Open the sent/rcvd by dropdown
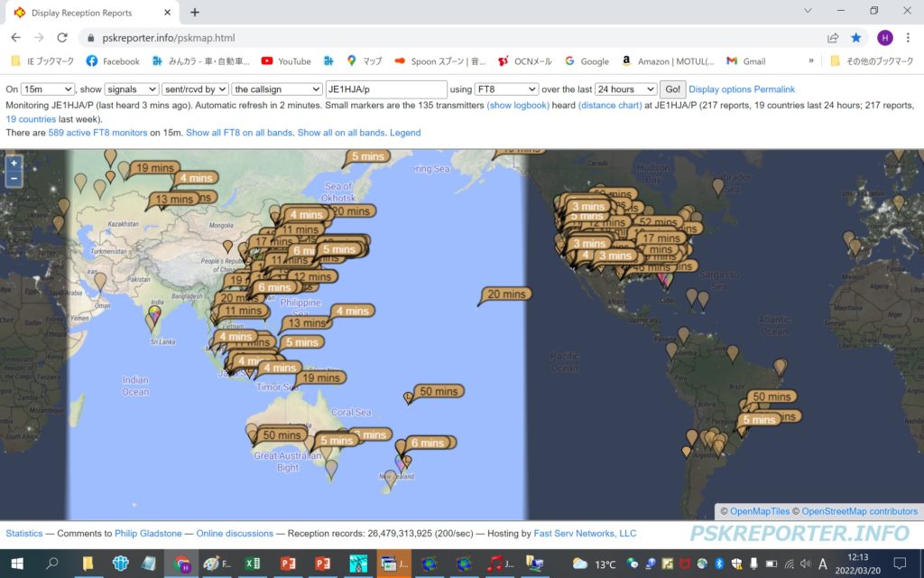924x578 pixels. pos(195,89)
